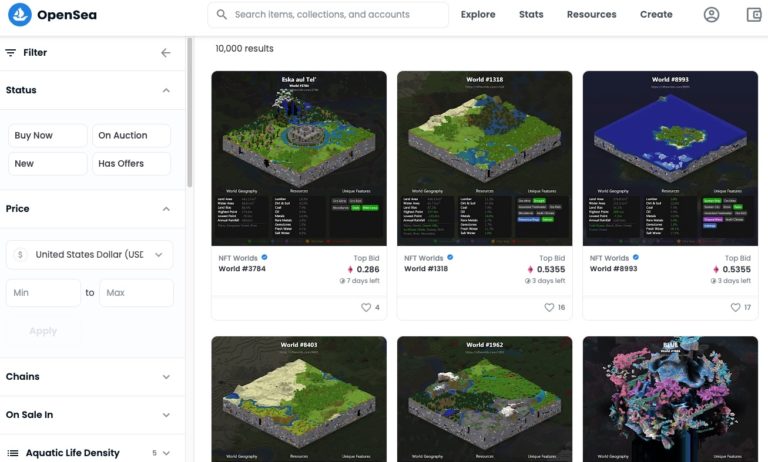Expand the On Sale In section
Screen dimensions: 768x462
click(x=166, y=415)
